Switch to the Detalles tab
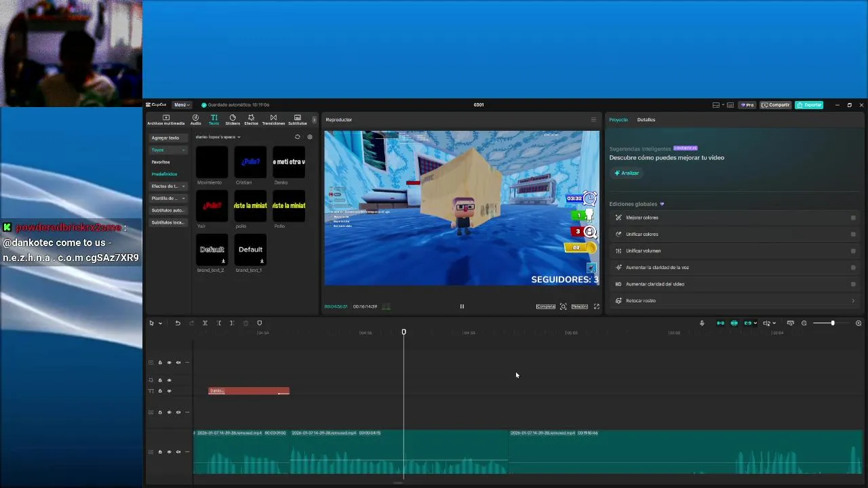 [646, 120]
